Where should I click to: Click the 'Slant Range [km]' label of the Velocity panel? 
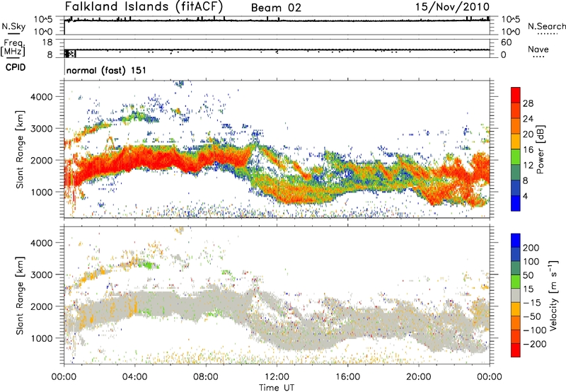tap(20, 296)
